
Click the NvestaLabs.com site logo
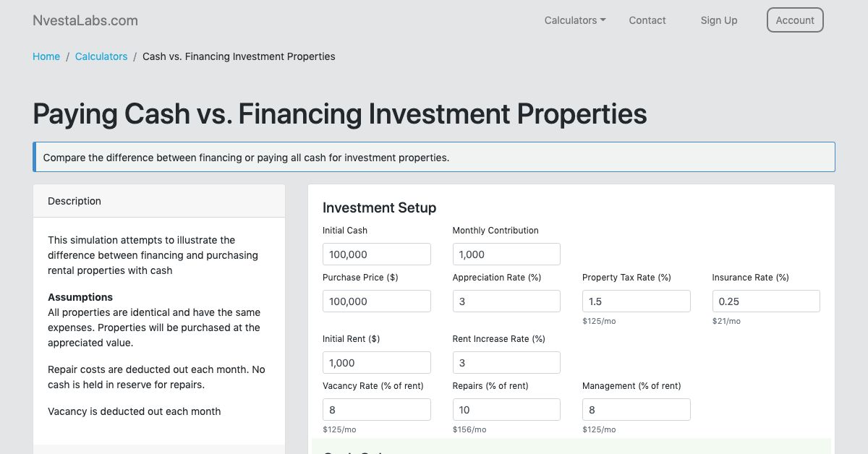pos(85,20)
